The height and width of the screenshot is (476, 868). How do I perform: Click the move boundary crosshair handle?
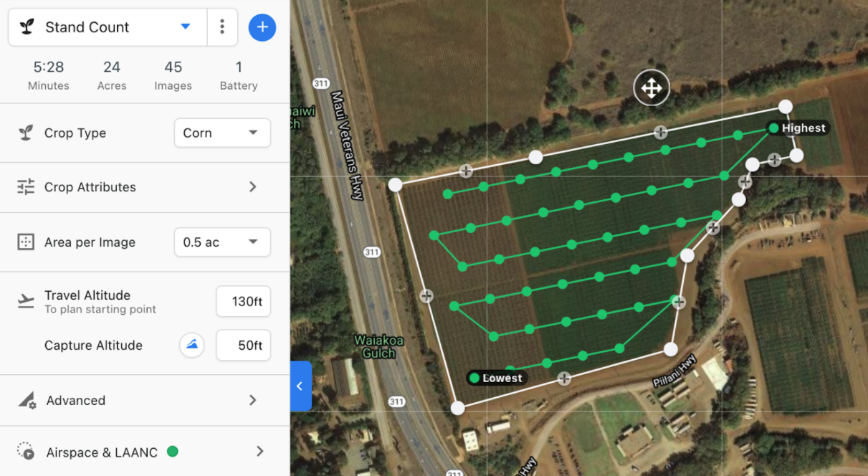(652, 88)
